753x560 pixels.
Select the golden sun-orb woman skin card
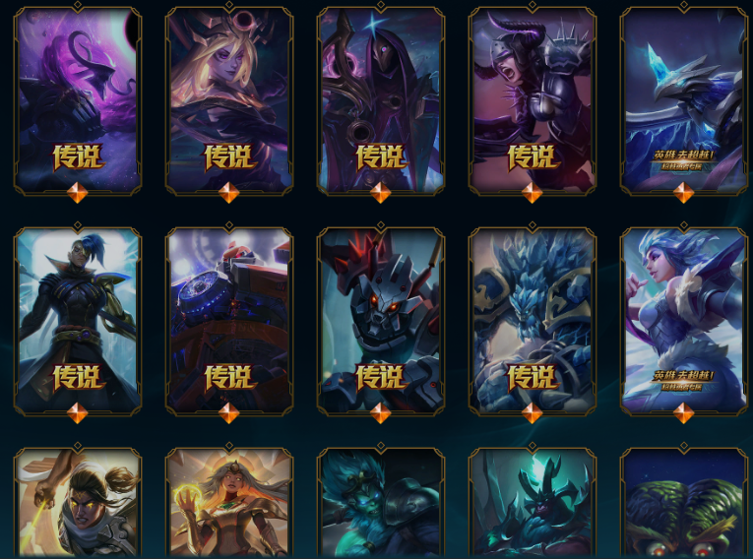click(x=229, y=502)
